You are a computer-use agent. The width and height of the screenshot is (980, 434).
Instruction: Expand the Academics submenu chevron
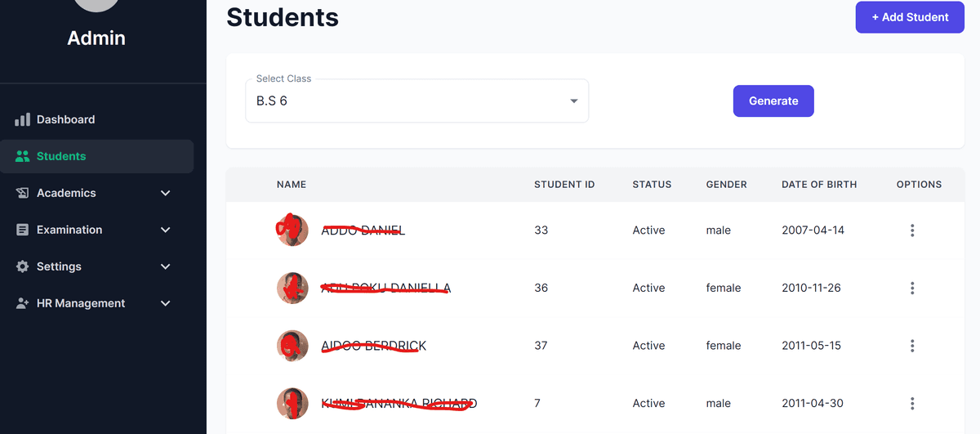[166, 193]
